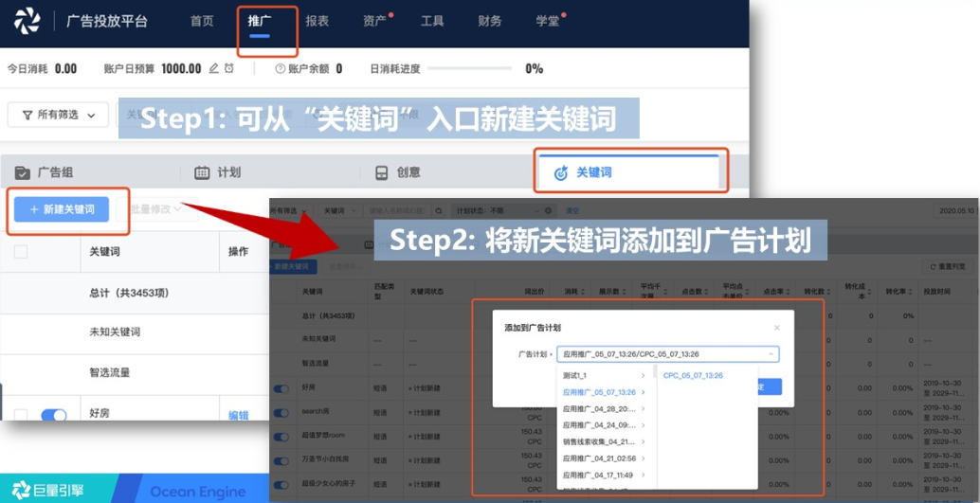Click the 清空 link in Step2 filters
This screenshot has width=980, height=503.
point(572,210)
